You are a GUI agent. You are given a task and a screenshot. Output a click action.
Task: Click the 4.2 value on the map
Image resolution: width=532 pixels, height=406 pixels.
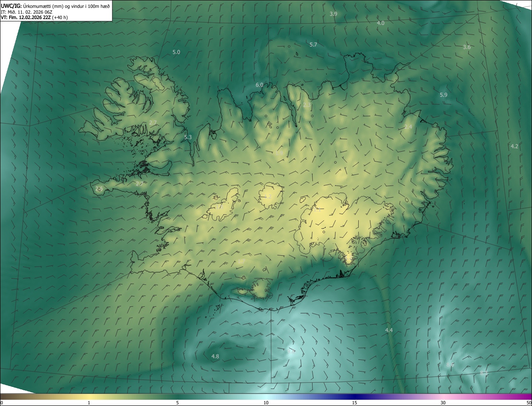514,146
